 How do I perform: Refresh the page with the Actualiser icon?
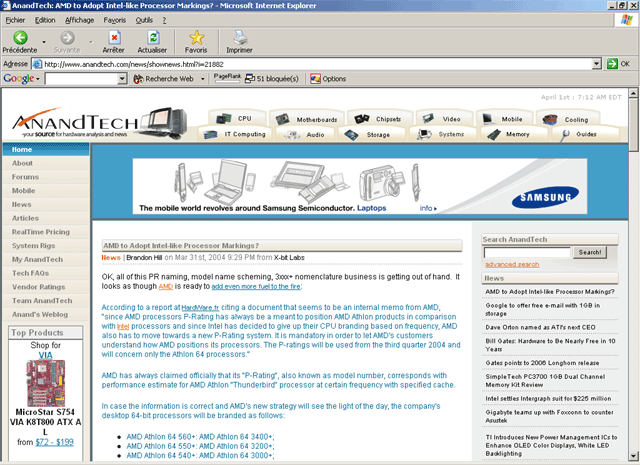click(153, 37)
